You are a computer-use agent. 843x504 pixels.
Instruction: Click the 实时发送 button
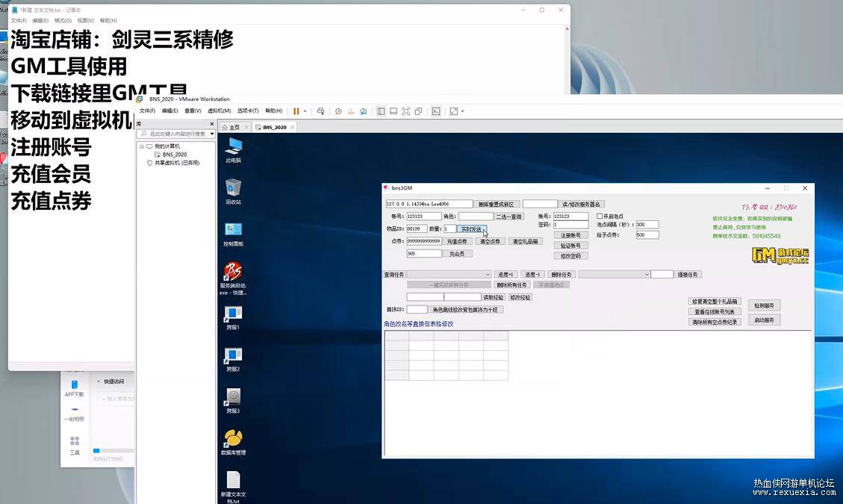pyautogui.click(x=471, y=229)
